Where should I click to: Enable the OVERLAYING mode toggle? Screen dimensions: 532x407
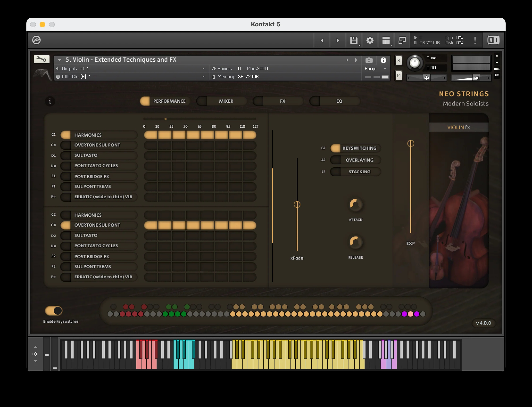coord(355,160)
